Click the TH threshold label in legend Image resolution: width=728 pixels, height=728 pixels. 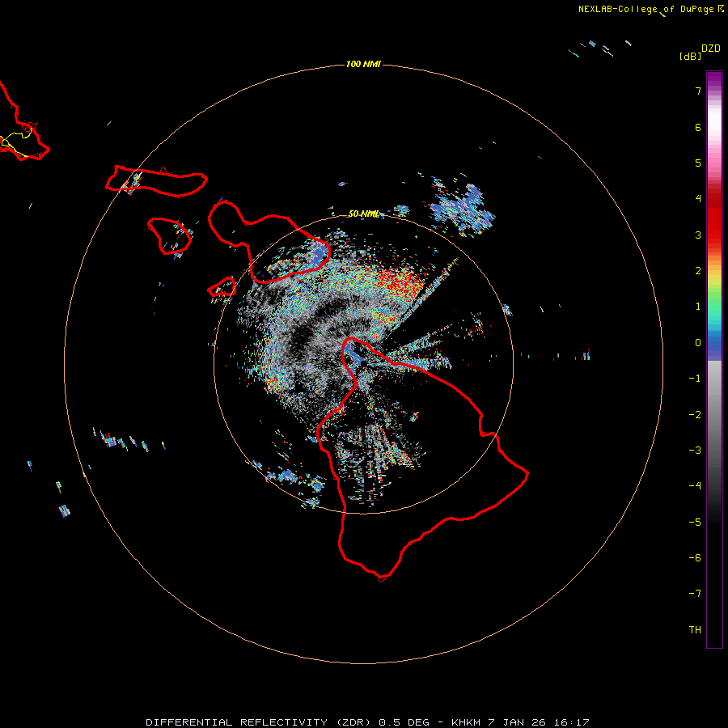pos(695,630)
